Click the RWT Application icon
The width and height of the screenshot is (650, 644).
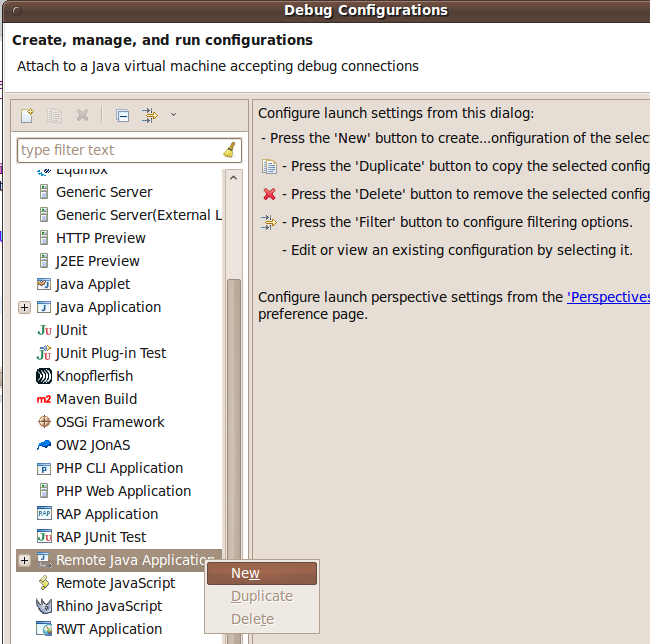44,629
